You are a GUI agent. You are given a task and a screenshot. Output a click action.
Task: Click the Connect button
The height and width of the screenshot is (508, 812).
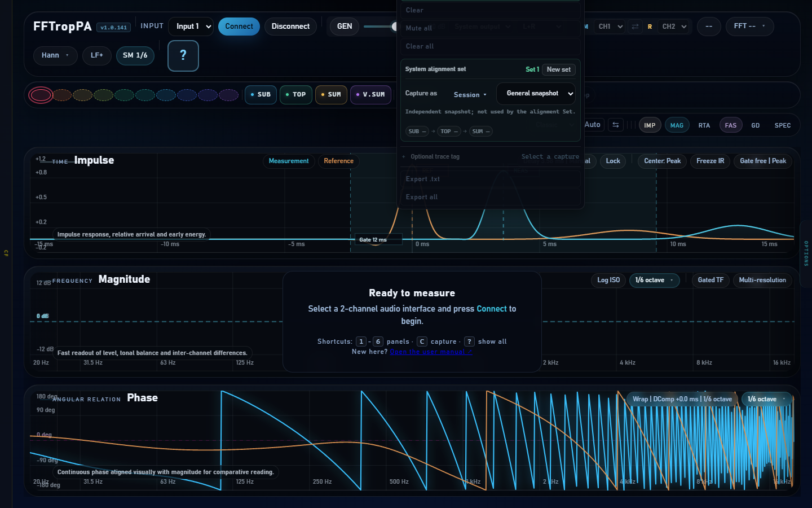tap(239, 27)
